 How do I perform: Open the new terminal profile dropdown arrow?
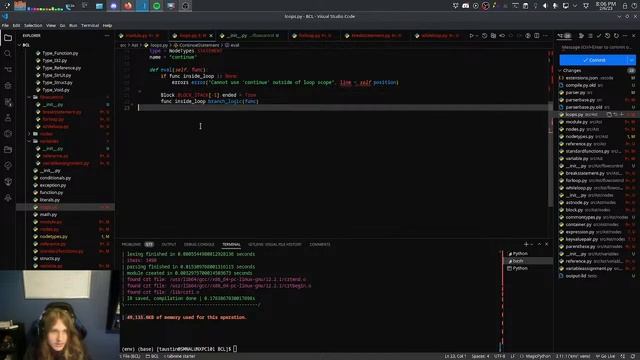(x=532, y=244)
